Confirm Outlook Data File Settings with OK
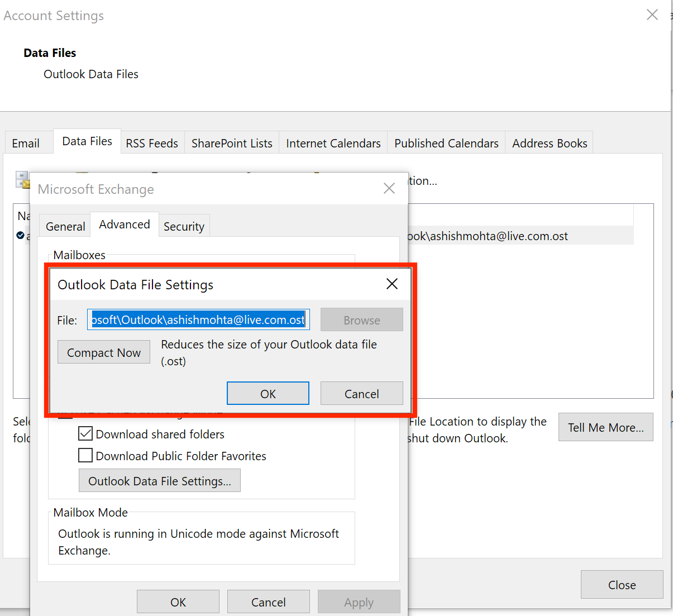Image resolution: width=673 pixels, height=616 pixels. (x=268, y=393)
